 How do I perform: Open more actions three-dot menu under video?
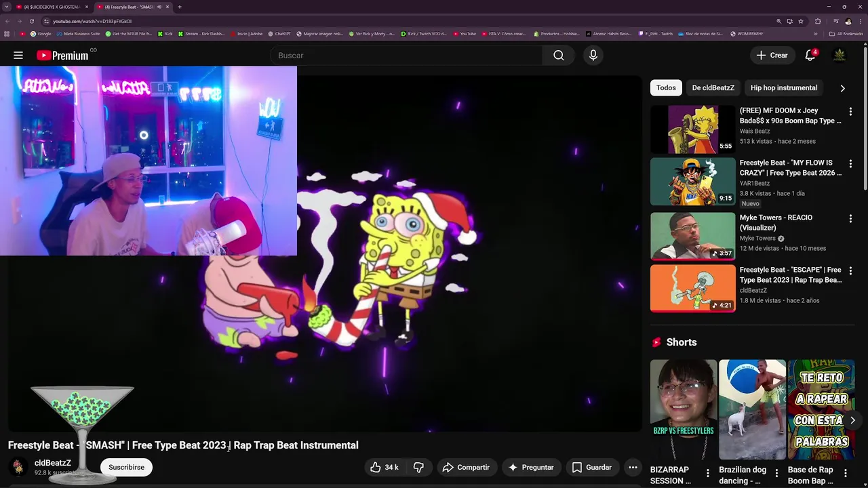[x=633, y=467]
